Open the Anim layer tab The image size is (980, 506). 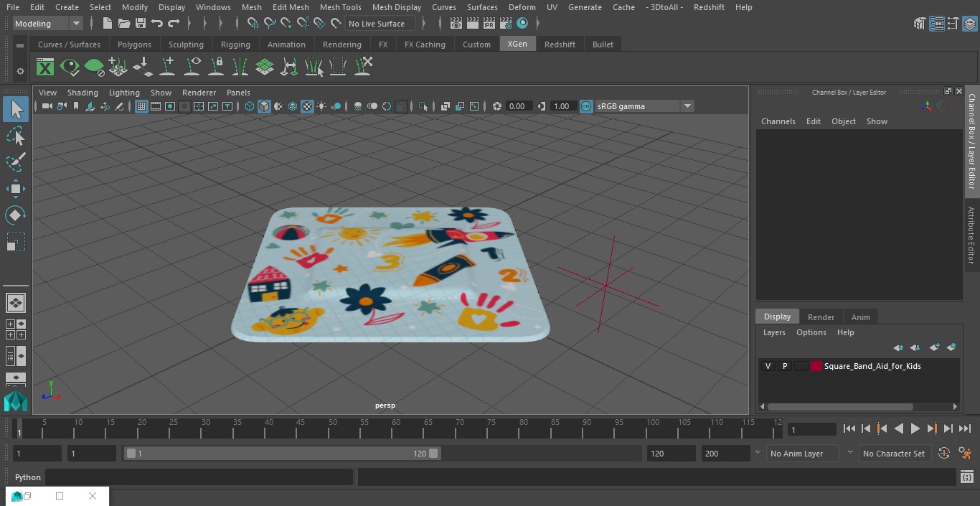click(x=861, y=317)
